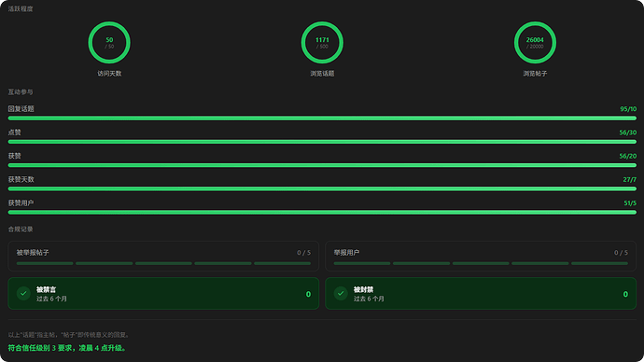644x362 pixels.
Task: Click the 0 count in 被禁言 card
Action: pos(308,294)
